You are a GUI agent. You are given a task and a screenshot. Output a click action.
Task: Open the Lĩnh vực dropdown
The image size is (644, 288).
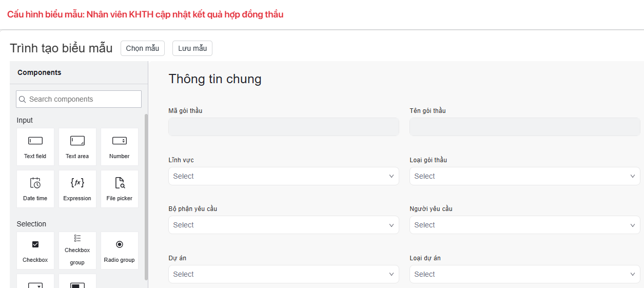(283, 176)
